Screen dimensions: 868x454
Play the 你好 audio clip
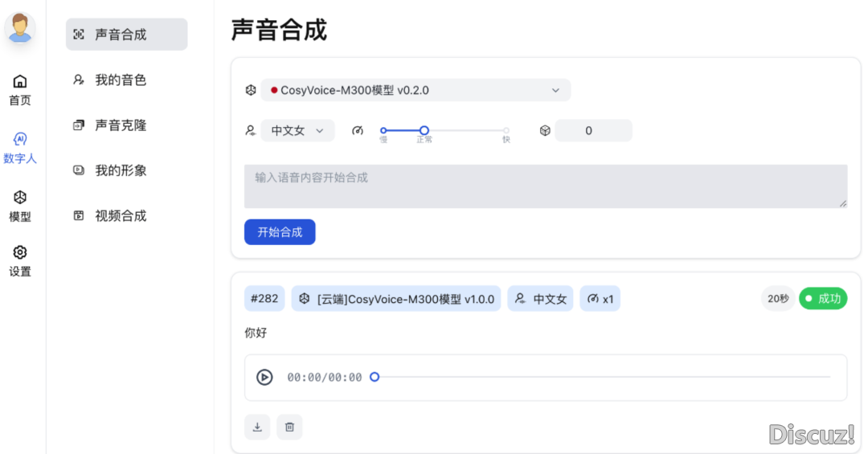click(x=264, y=377)
